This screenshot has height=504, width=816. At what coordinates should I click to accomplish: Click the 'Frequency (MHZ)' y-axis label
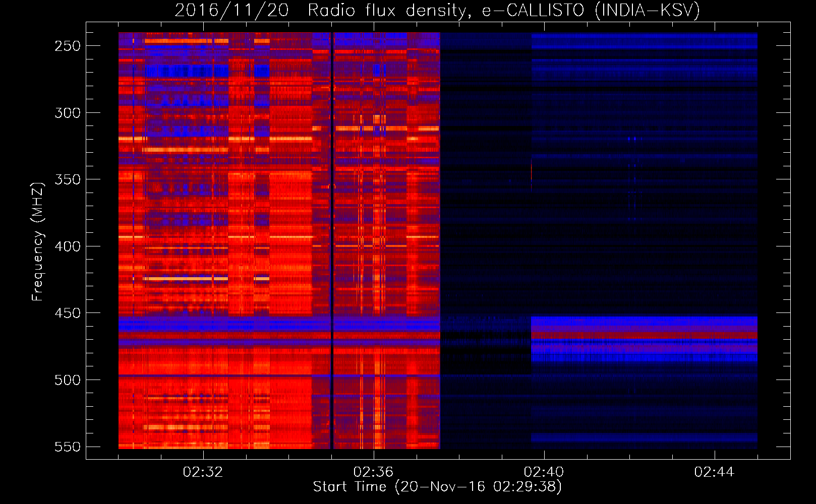click(38, 241)
